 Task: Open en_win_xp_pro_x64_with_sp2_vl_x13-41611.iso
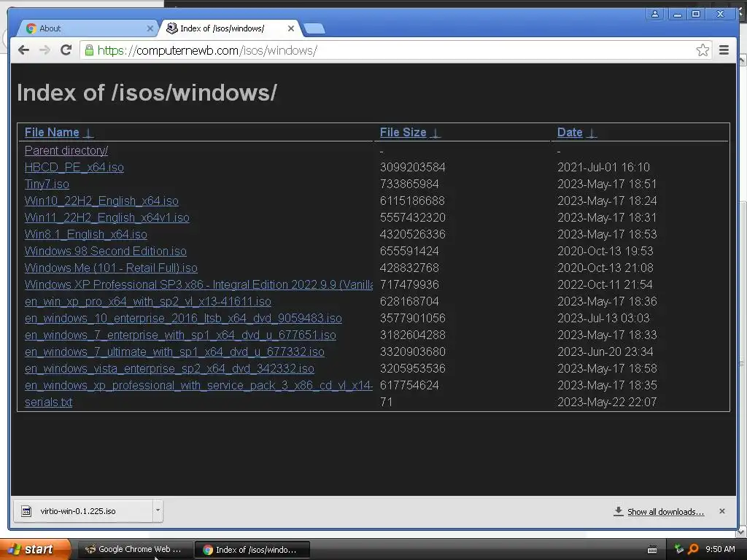(x=147, y=301)
